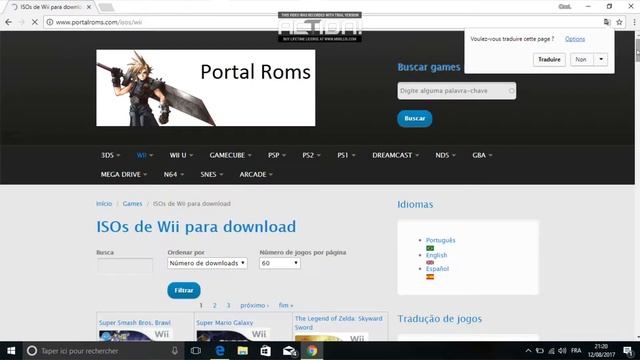Expand the WII U menu
The width and height of the screenshot is (640, 360).
click(181, 155)
